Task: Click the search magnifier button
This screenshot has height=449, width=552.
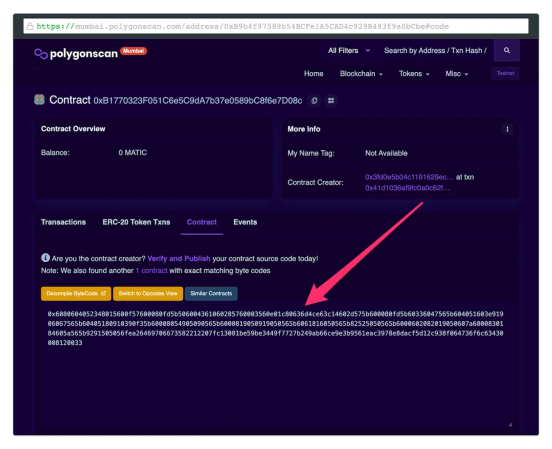Action: [507, 50]
